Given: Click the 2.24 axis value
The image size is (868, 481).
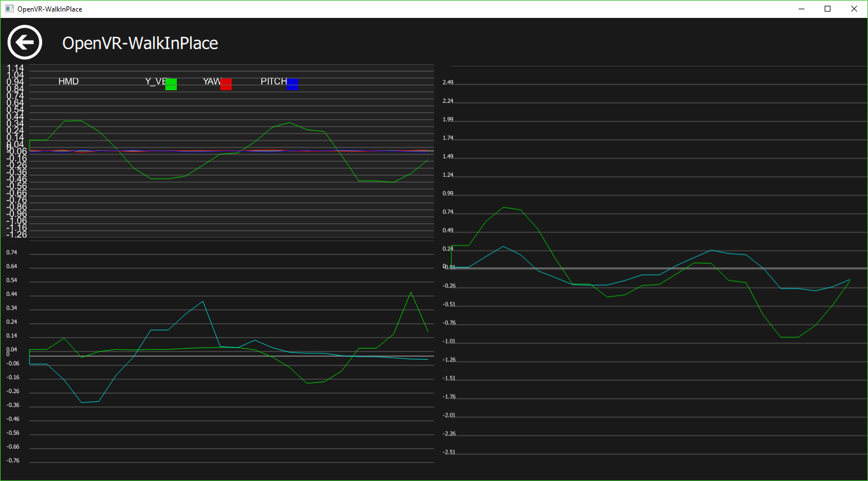Looking at the screenshot, I should [448, 101].
